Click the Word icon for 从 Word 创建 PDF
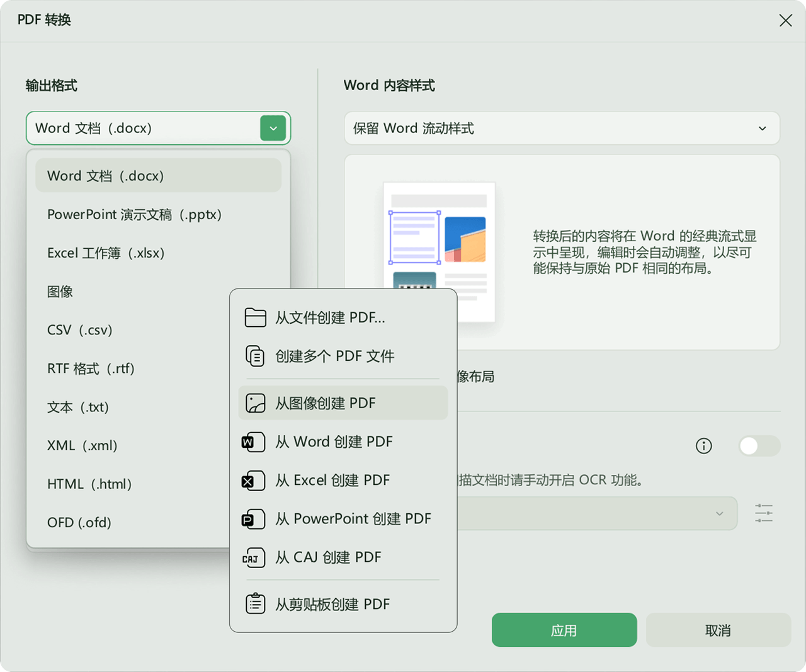806x672 pixels. click(253, 442)
